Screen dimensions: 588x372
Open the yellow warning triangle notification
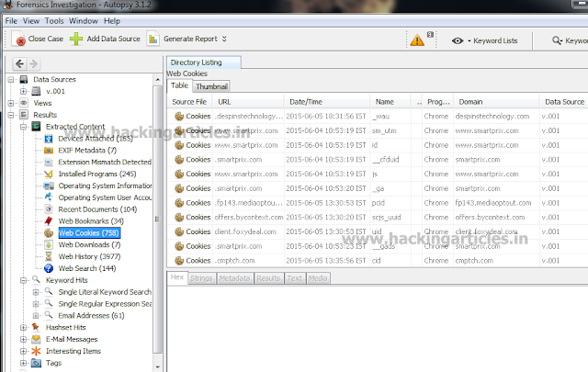point(417,39)
